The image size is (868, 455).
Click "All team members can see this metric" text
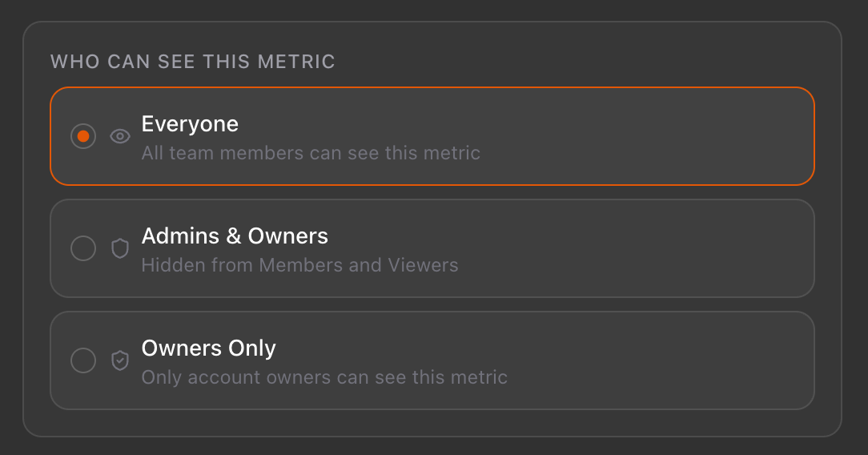point(311,152)
